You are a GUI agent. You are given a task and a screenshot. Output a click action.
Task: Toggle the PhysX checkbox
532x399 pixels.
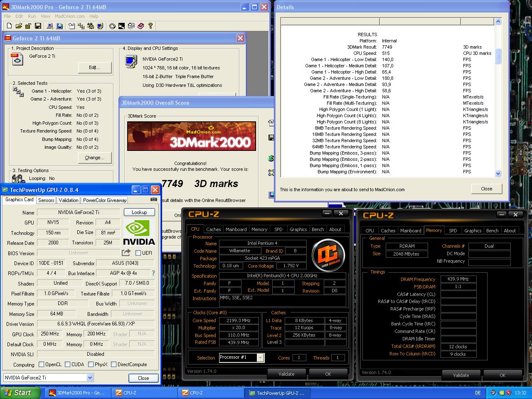point(91,365)
